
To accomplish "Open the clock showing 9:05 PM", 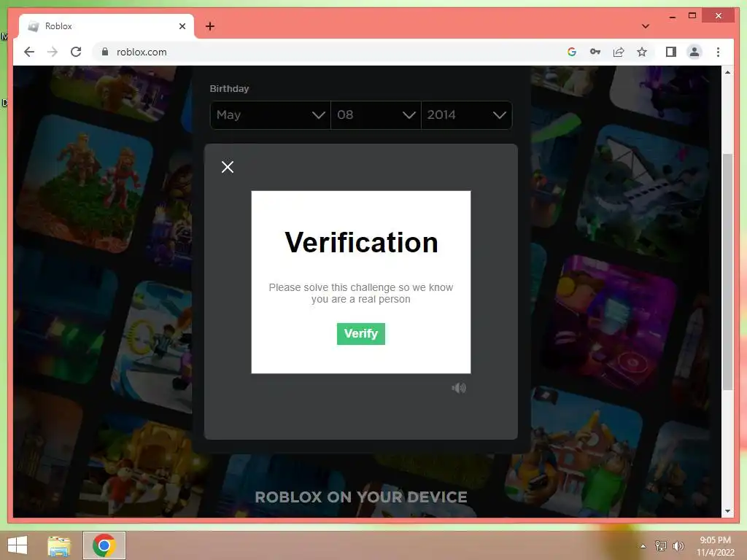I will [x=715, y=545].
